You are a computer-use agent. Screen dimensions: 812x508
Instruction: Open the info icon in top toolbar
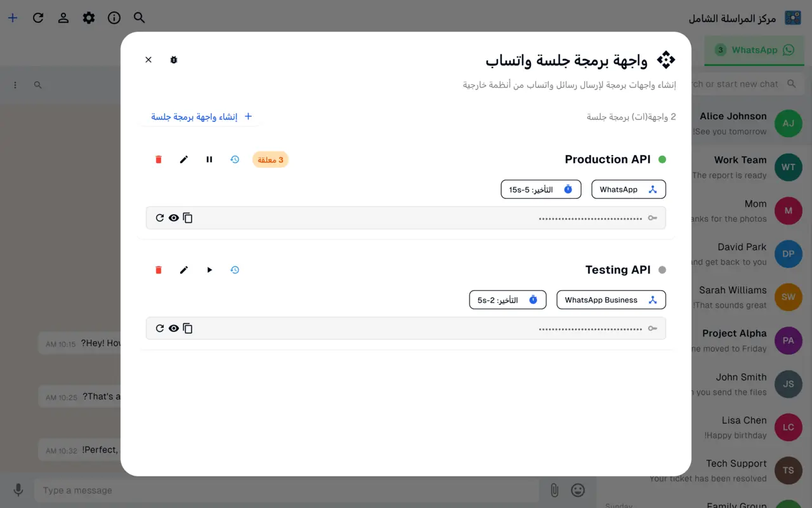(x=114, y=18)
